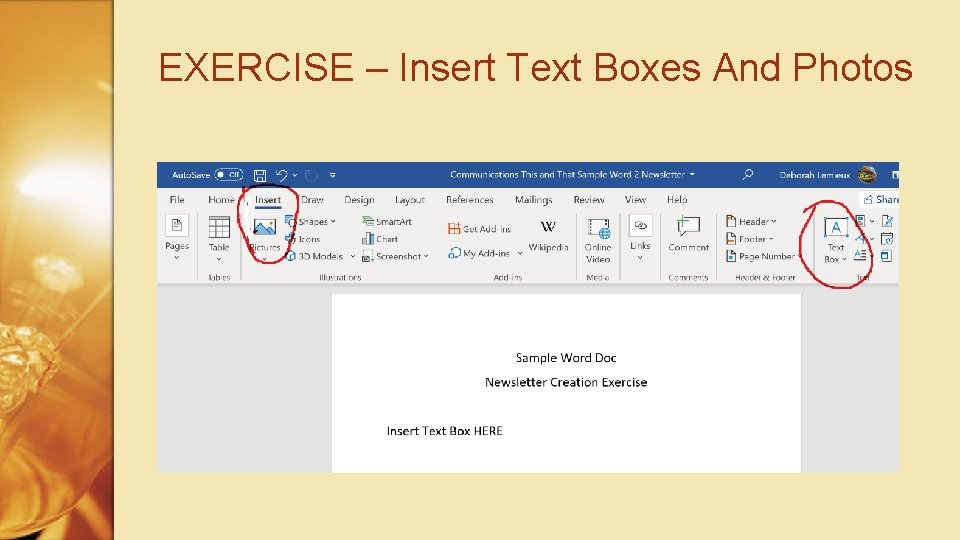This screenshot has width=960, height=540.
Task: Expand the Links dropdown chevron
Action: tap(640, 258)
